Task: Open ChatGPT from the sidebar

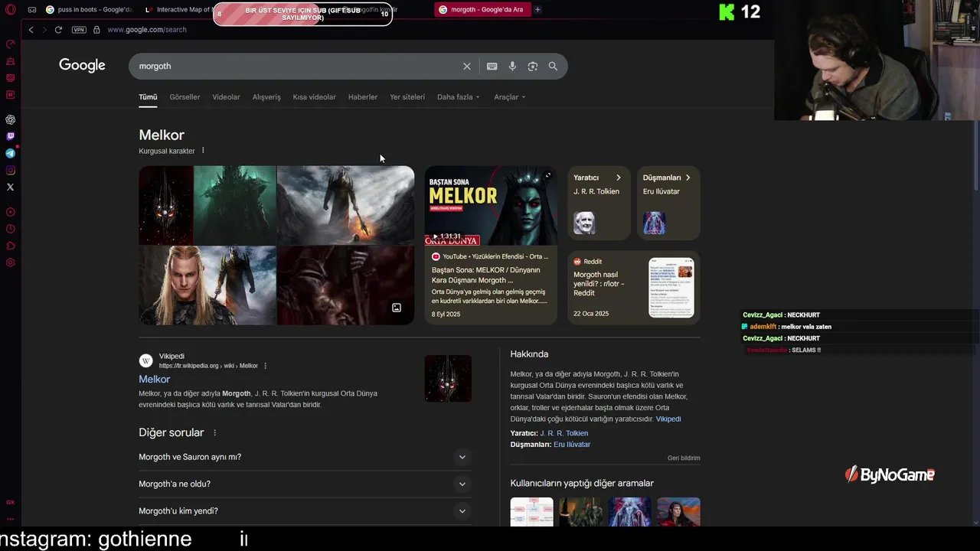Action: tap(11, 119)
